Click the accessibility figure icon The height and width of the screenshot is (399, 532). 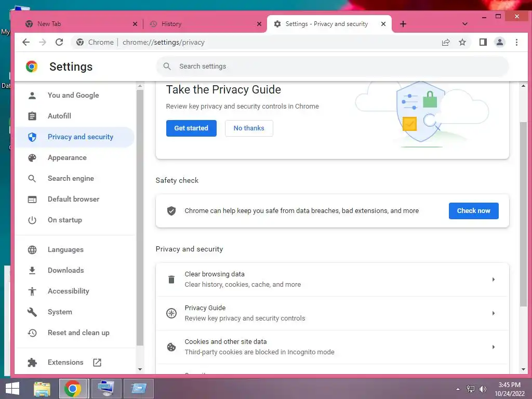click(x=32, y=291)
